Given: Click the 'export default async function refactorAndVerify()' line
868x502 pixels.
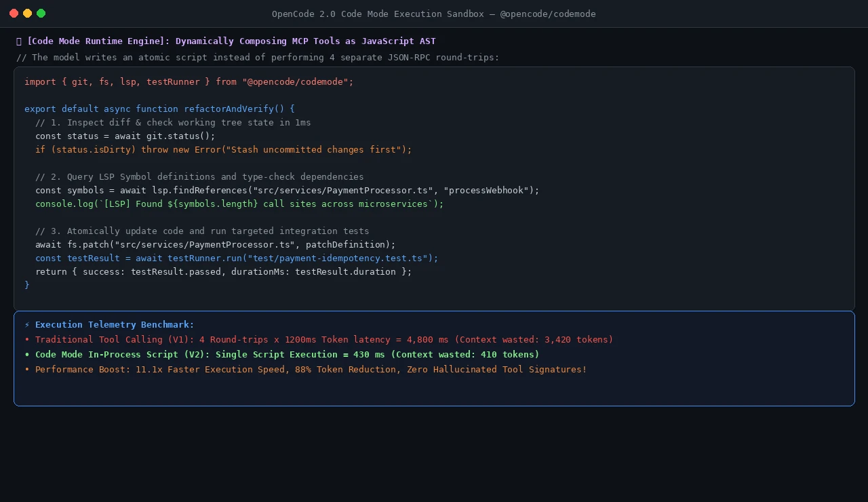Looking at the screenshot, I should click(x=159, y=109).
